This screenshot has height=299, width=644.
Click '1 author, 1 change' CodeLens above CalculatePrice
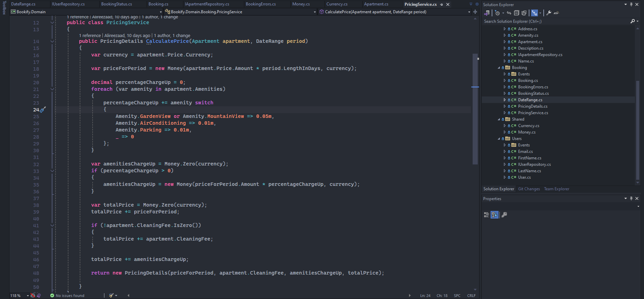172,35
